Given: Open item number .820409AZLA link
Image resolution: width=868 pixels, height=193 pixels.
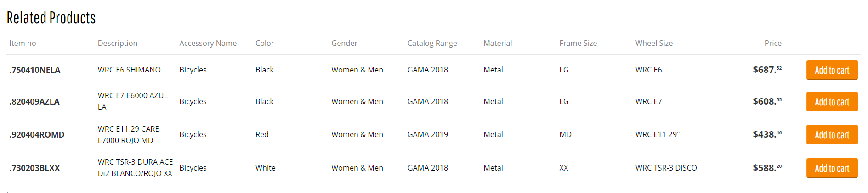Looking at the screenshot, I should (x=34, y=102).
